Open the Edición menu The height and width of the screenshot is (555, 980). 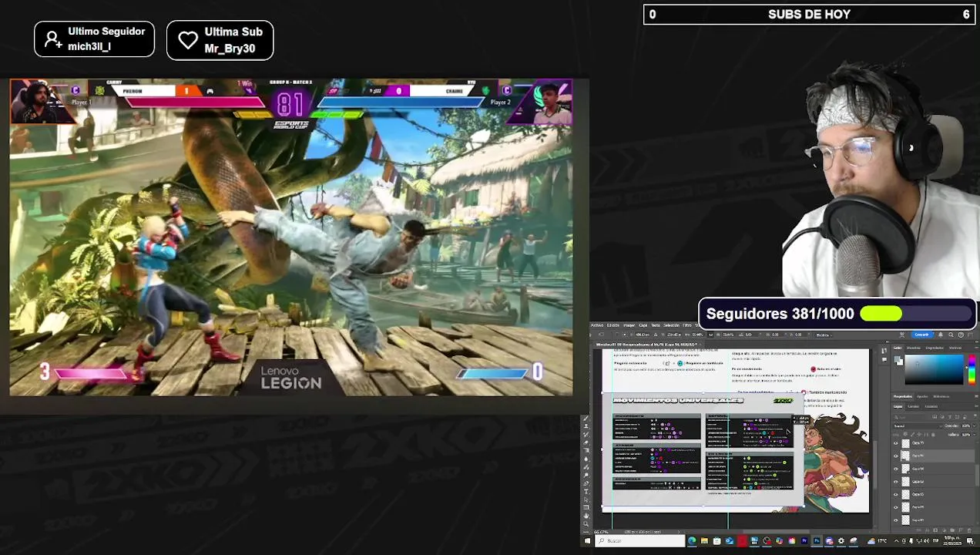[x=613, y=325]
